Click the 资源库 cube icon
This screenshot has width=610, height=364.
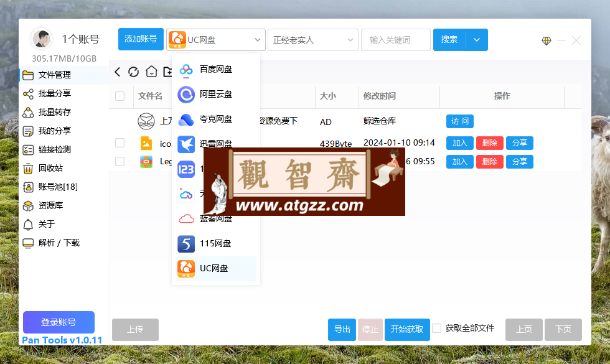tap(28, 206)
